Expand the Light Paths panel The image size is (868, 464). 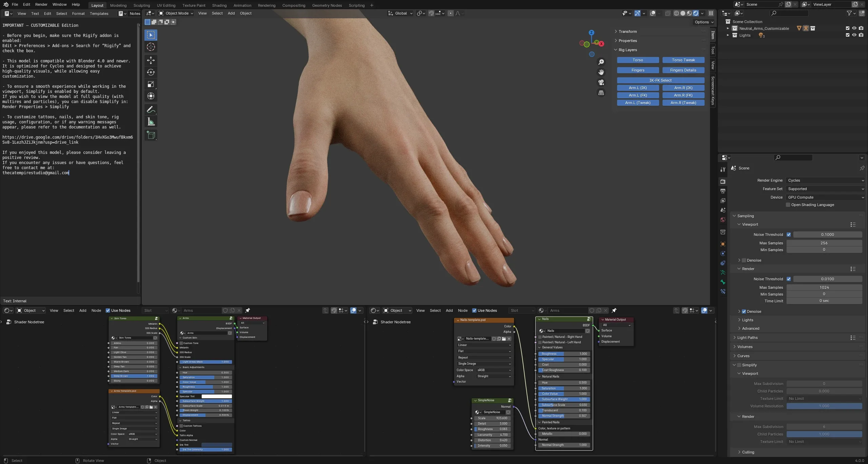click(747, 338)
